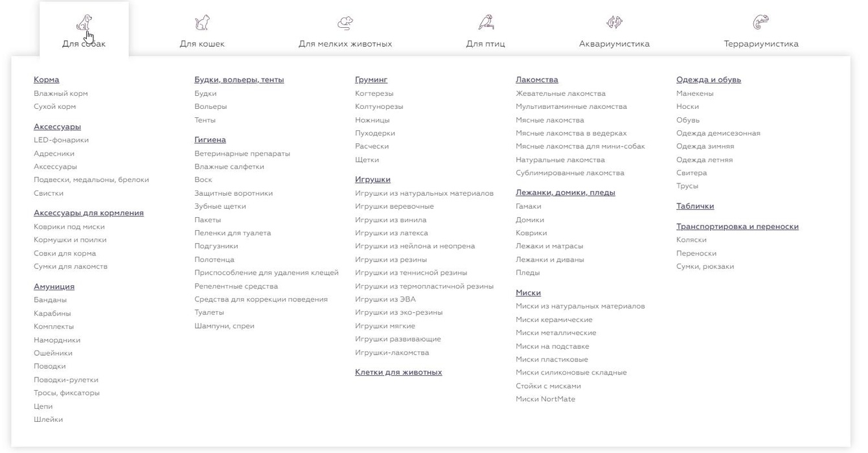The height and width of the screenshot is (453, 868).
Task: Switch to the Аквариумистика tab
Action: pos(614,44)
